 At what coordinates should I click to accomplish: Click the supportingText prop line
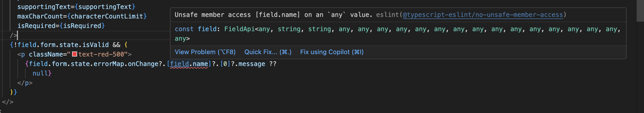click(76, 7)
